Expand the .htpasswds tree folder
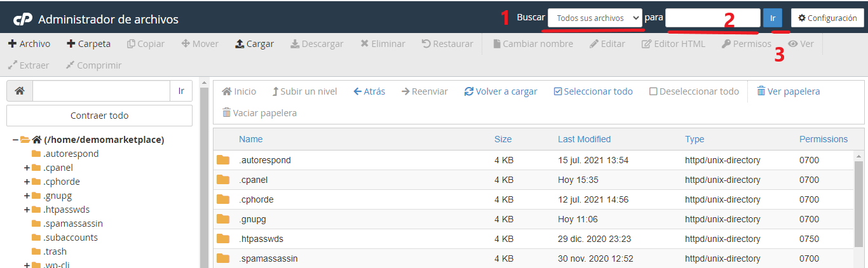This screenshot has height=268, width=868. [x=27, y=210]
